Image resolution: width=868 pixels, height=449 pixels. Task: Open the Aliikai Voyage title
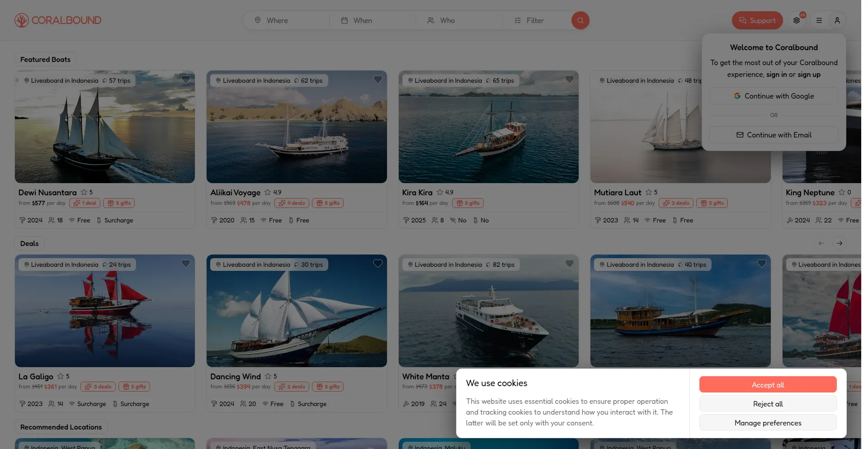pos(236,193)
